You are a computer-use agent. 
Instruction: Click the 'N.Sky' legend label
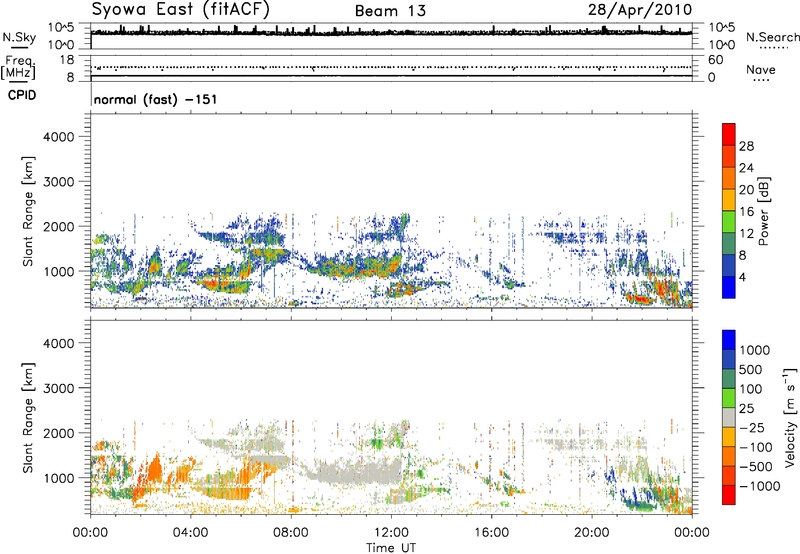pos(19,37)
